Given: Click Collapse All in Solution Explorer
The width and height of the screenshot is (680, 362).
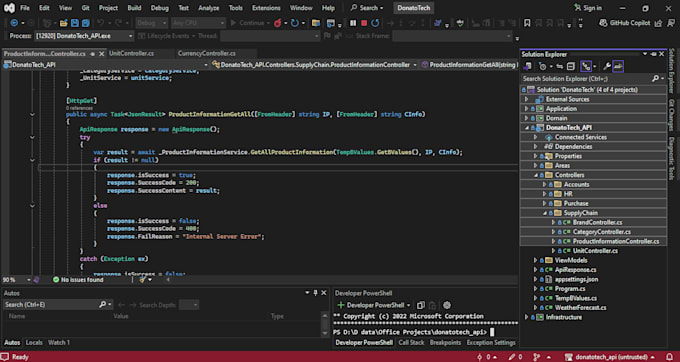Looking at the screenshot, I should (571, 66).
